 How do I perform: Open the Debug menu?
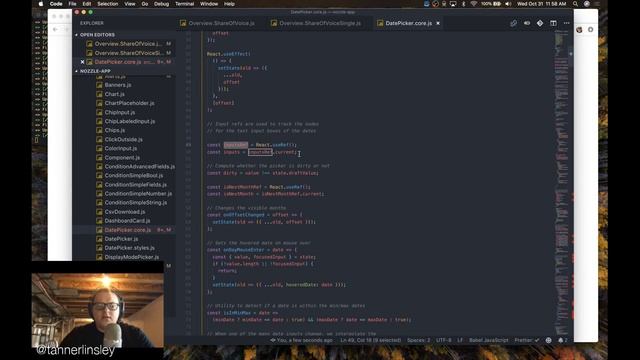click(x=161, y=4)
